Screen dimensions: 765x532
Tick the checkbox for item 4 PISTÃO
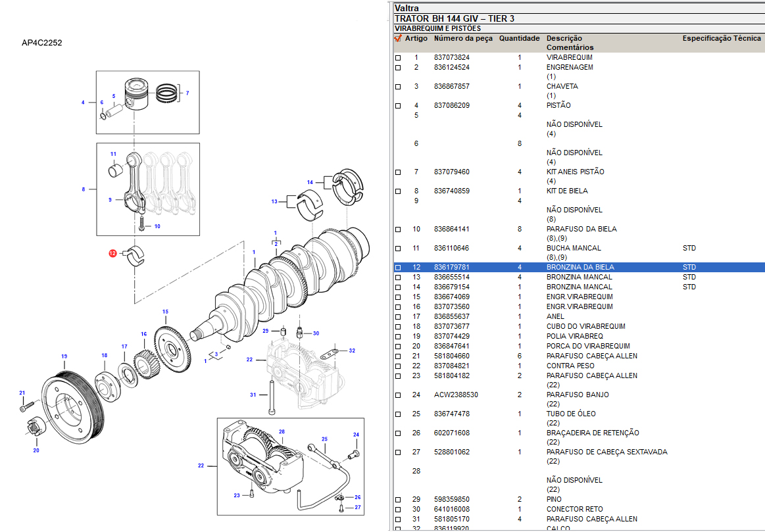point(397,106)
